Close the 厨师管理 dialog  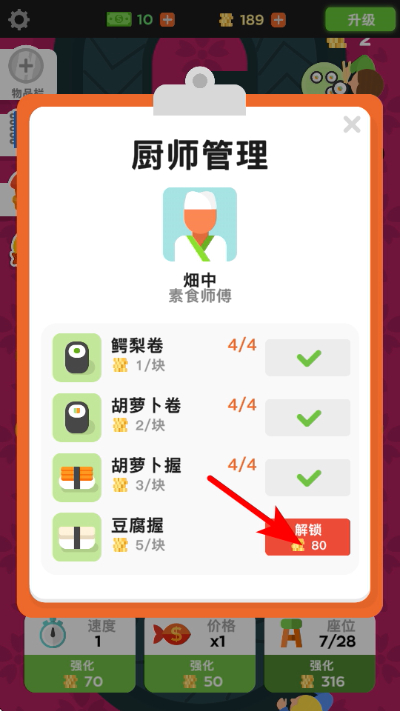[352, 124]
